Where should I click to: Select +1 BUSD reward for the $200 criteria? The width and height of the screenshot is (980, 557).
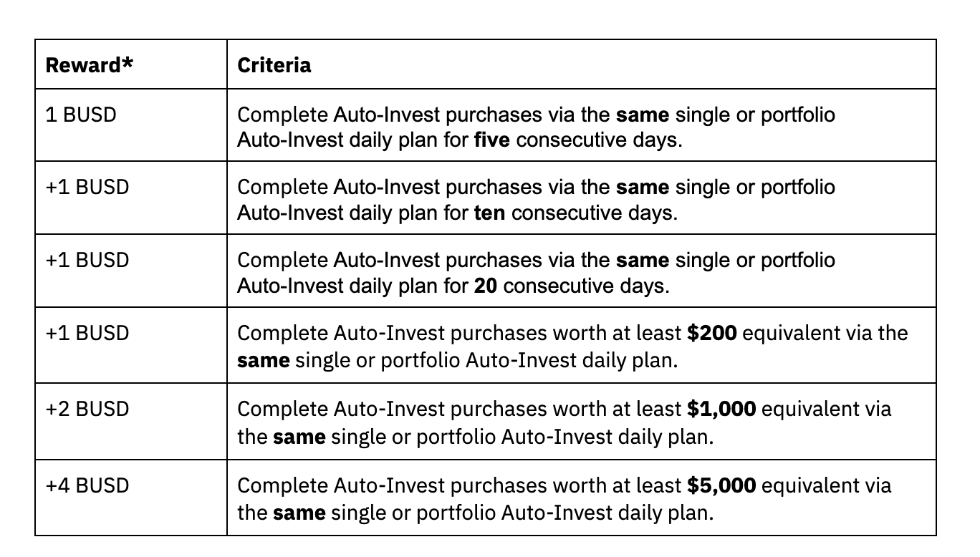click(87, 333)
